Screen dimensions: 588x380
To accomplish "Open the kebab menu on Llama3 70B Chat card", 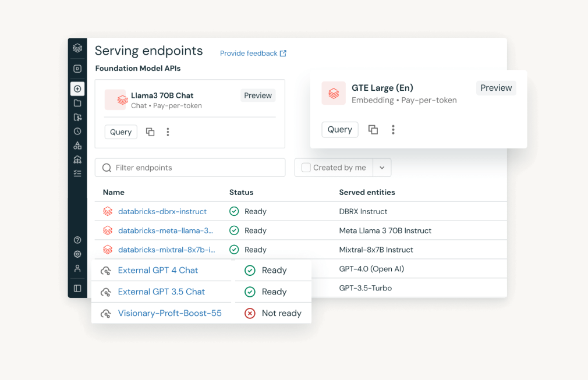I will pyautogui.click(x=168, y=132).
